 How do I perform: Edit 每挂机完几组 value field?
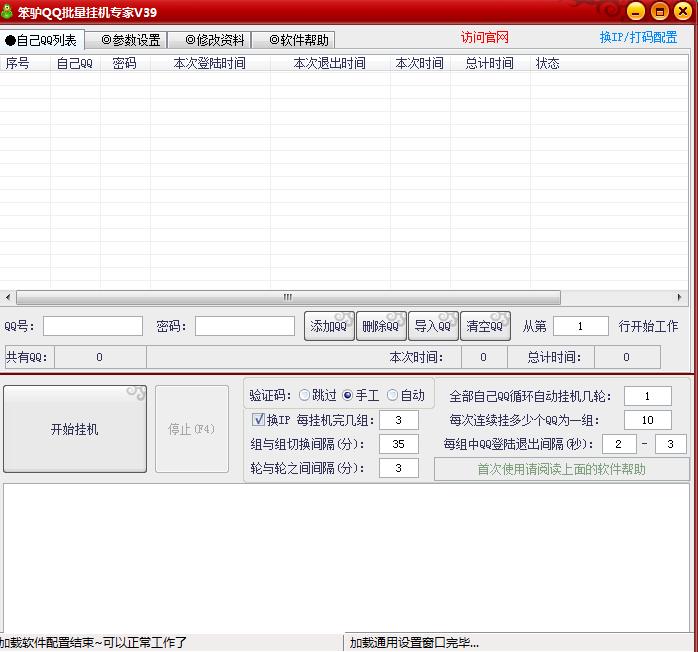399,420
